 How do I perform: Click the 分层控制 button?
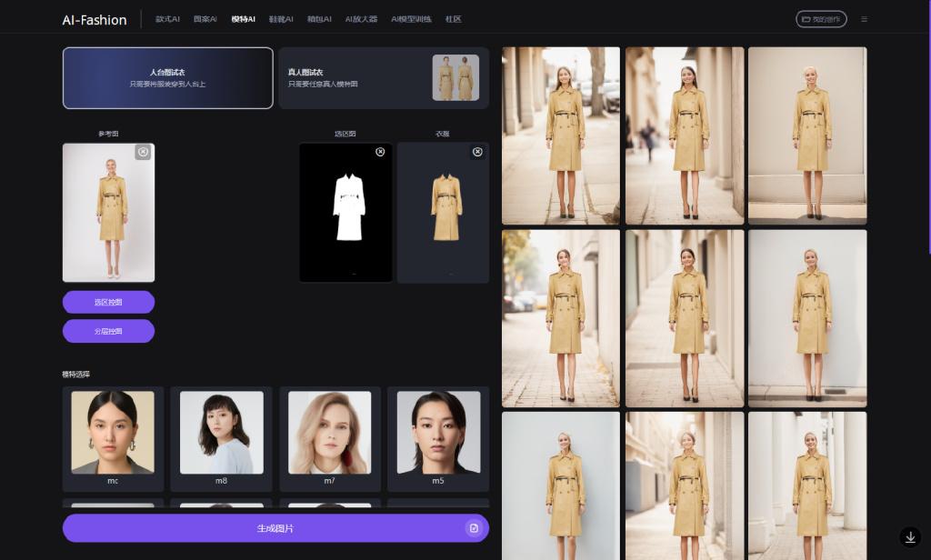point(107,331)
